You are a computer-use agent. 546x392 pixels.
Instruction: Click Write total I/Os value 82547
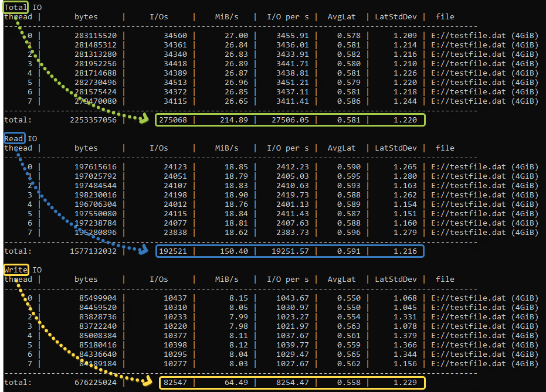175,383
